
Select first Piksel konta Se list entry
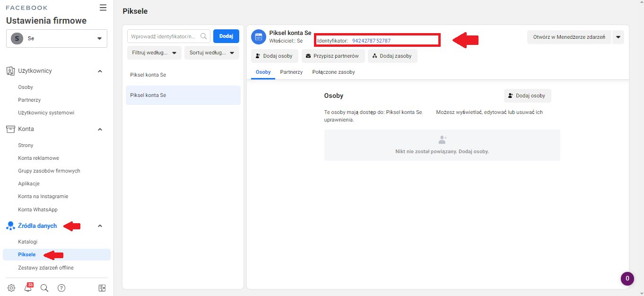(183, 75)
